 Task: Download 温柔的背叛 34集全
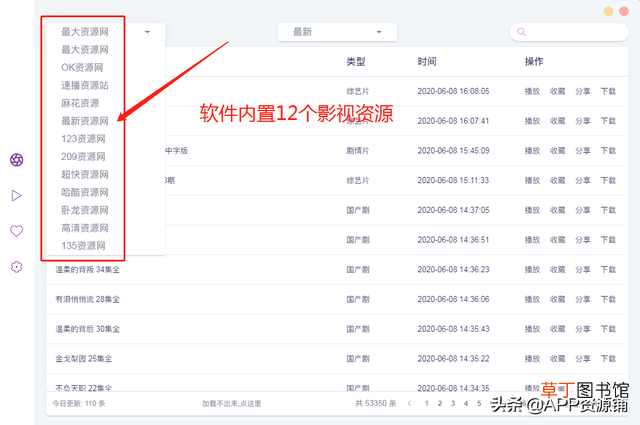(x=608, y=269)
